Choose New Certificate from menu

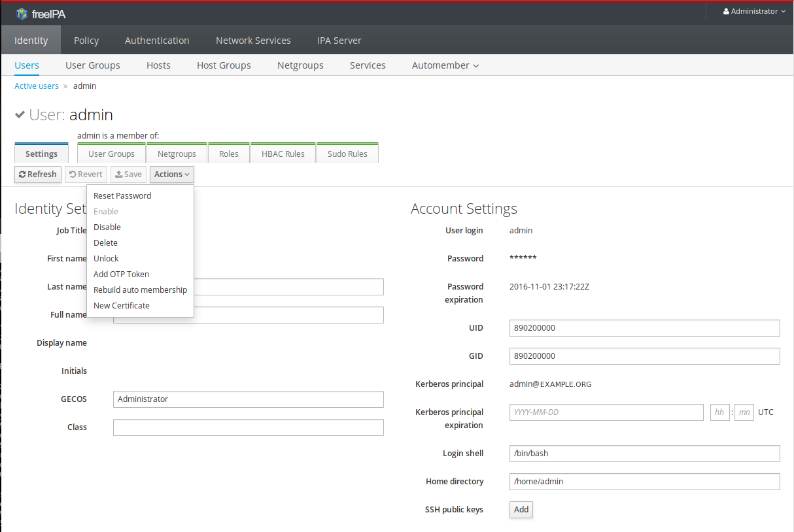pyautogui.click(x=122, y=305)
